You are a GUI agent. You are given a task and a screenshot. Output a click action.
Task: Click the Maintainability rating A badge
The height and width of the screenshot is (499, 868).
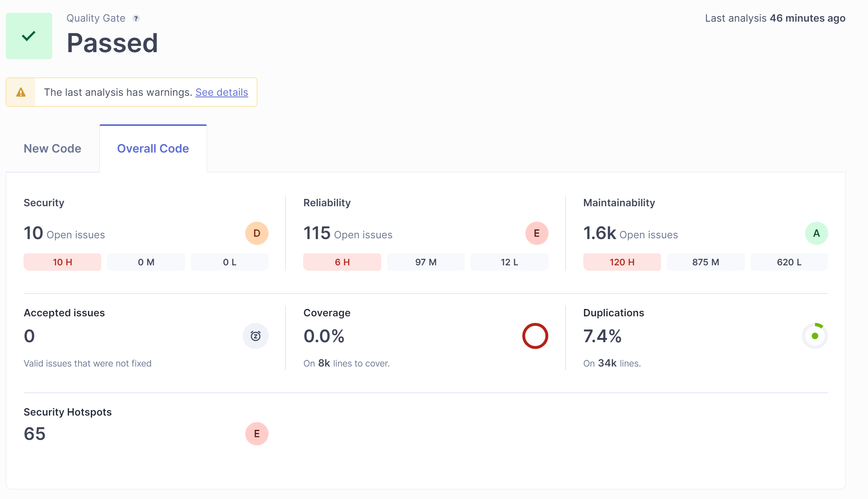click(816, 233)
